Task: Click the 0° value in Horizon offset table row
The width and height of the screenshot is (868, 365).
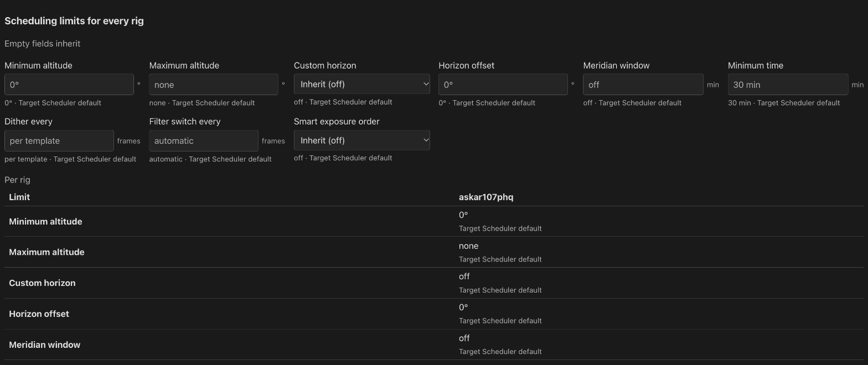Action: pyautogui.click(x=463, y=307)
